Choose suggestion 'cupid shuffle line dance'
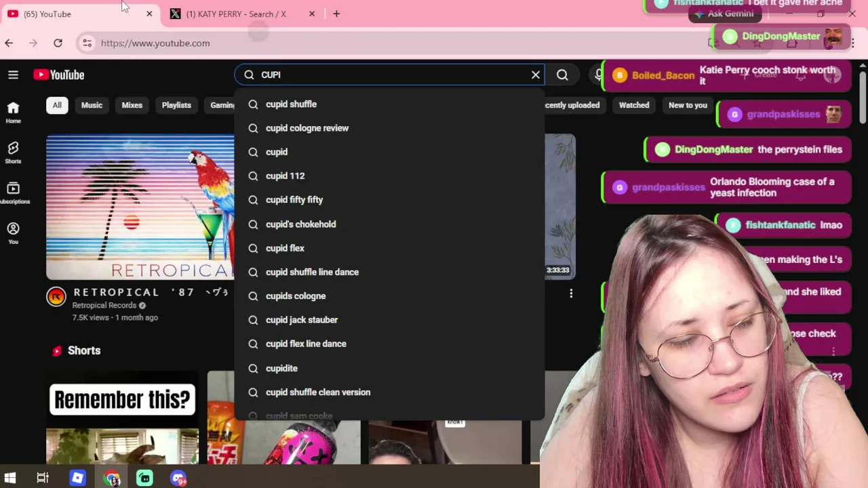 (389, 272)
